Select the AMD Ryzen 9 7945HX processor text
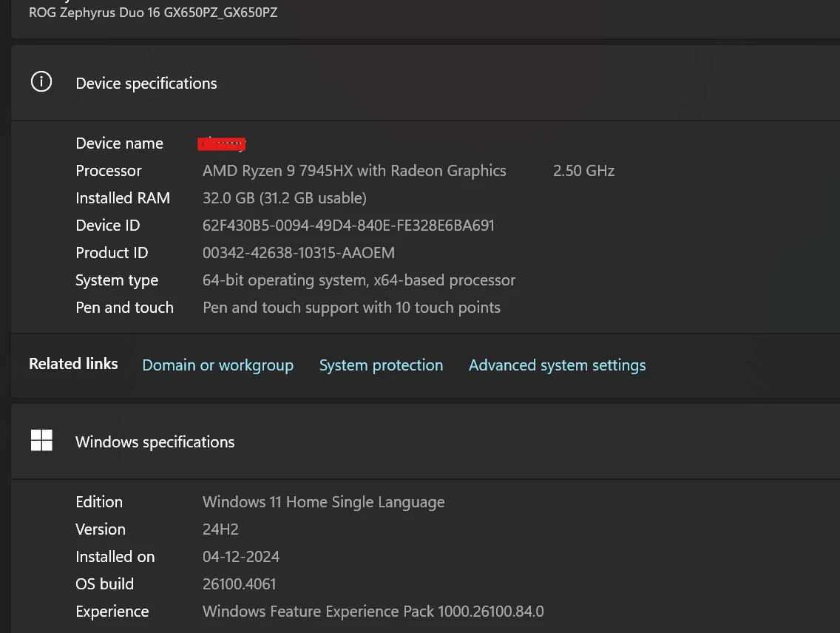Screen dimensions: 840x633 pyautogui.click(x=354, y=171)
